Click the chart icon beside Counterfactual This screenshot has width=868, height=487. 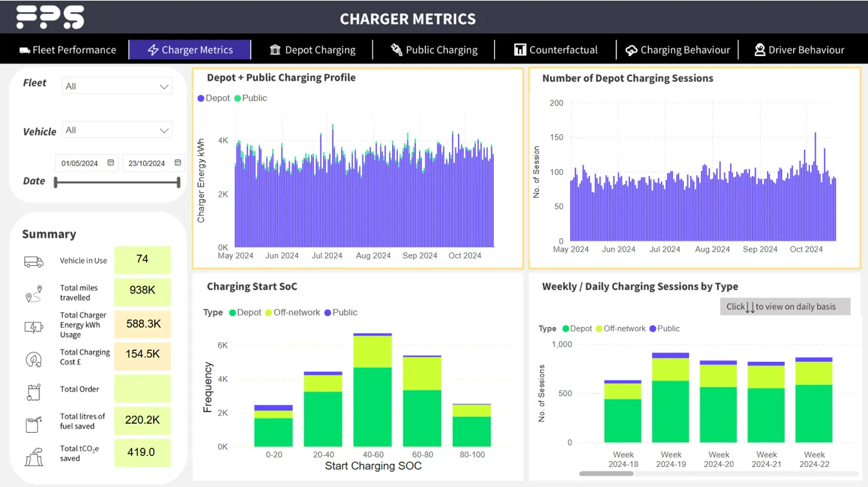pyautogui.click(x=521, y=49)
